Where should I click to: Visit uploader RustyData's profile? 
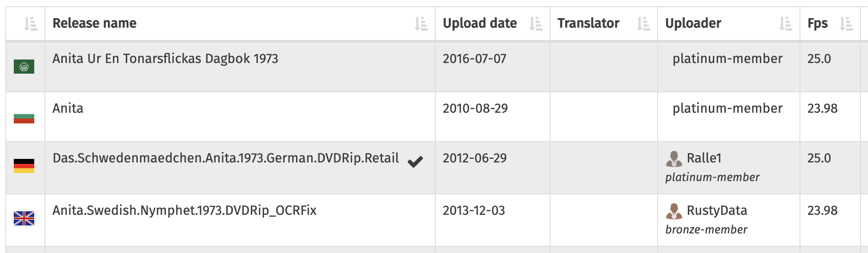click(x=717, y=210)
